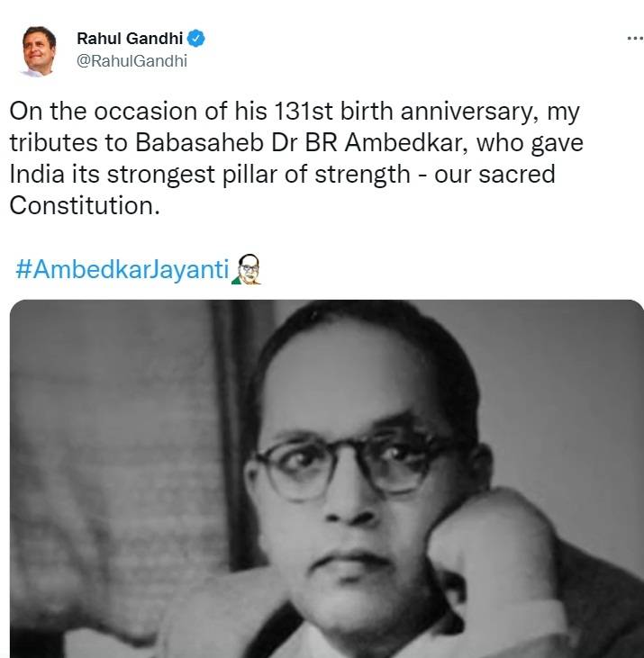Click the words our sacred in tweet
The image size is (644, 658).
(x=494, y=175)
